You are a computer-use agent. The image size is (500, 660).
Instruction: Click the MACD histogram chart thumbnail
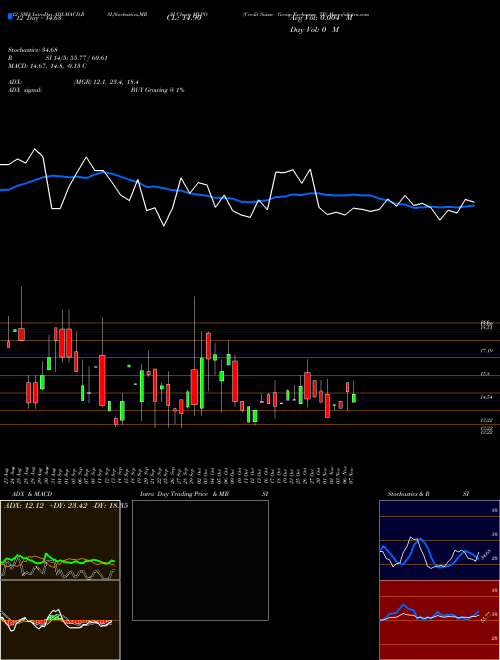tap(60, 620)
